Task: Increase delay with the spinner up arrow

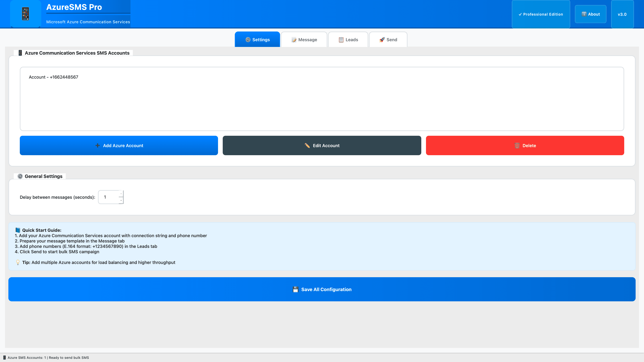Action: (x=121, y=194)
